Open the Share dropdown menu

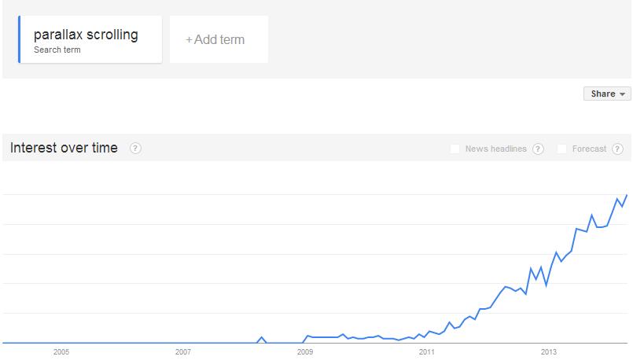pyautogui.click(x=607, y=94)
